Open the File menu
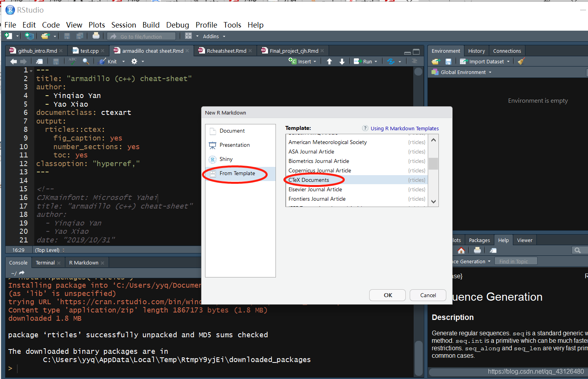Image resolution: width=588 pixels, height=379 pixels. click(10, 25)
